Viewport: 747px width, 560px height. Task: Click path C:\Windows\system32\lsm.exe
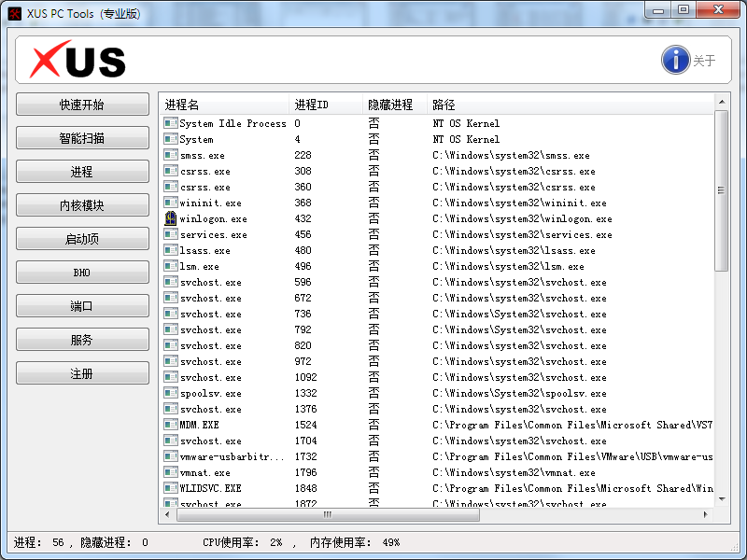[x=508, y=266]
